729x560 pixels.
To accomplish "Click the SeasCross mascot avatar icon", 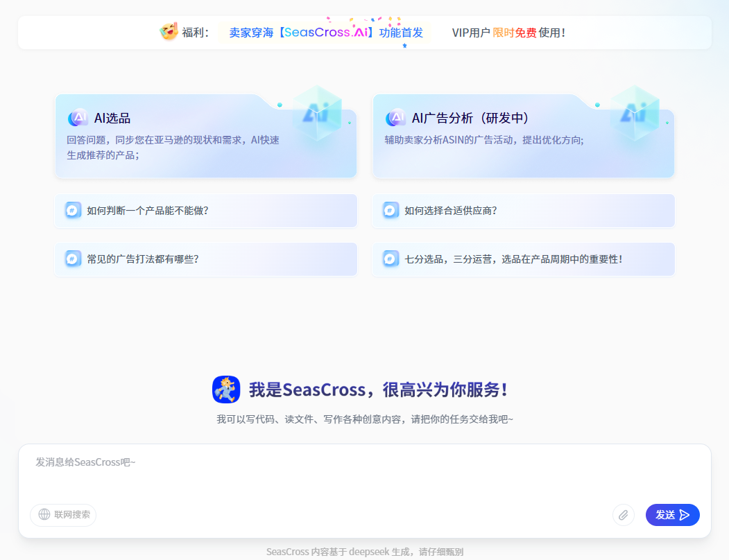I will point(225,390).
